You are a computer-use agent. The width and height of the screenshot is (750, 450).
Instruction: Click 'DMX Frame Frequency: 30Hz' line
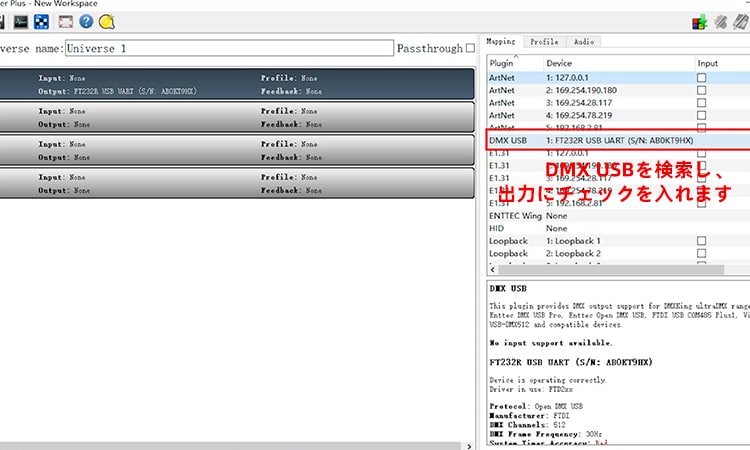pos(546,434)
